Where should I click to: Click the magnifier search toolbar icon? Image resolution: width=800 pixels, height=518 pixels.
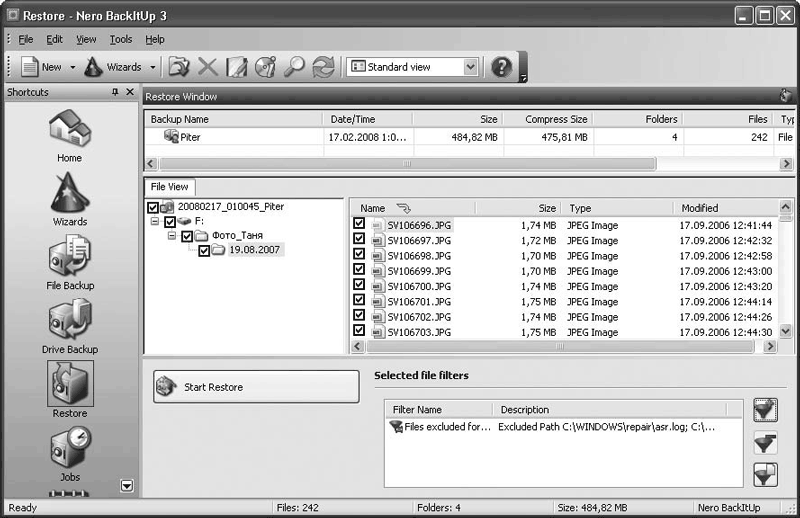(x=294, y=67)
